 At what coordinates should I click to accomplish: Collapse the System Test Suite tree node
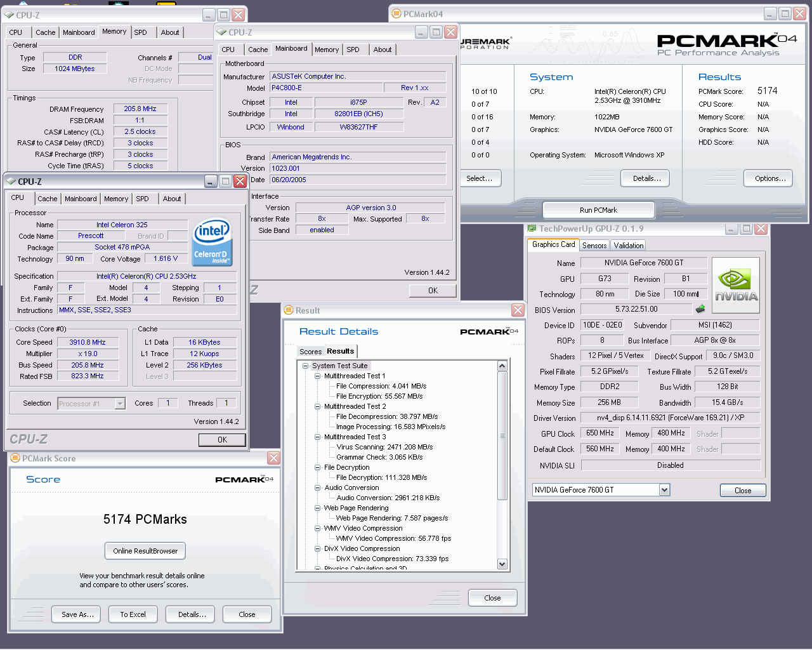pos(306,366)
